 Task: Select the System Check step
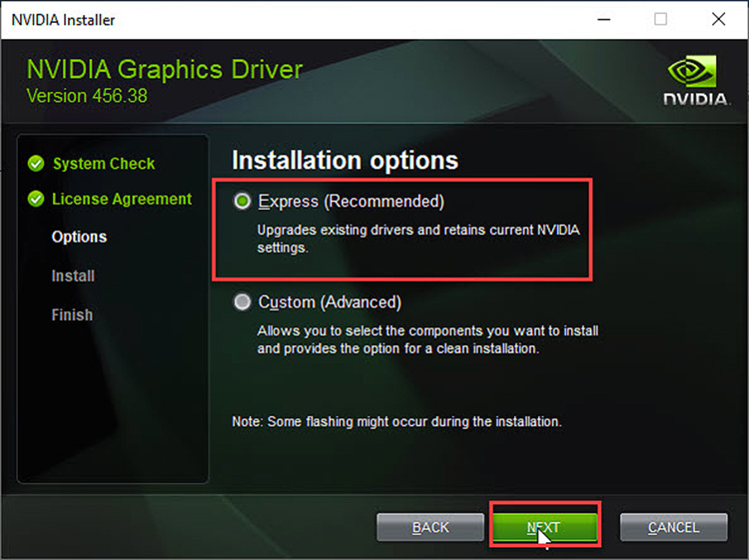tap(104, 164)
